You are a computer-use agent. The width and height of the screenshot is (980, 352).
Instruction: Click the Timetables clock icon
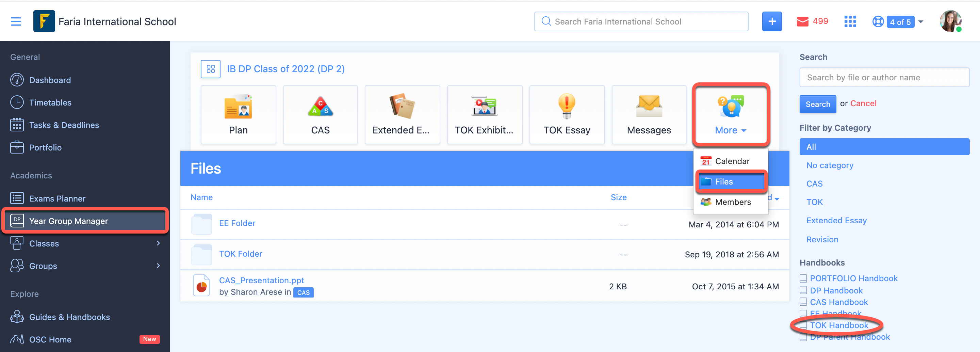tap(17, 102)
